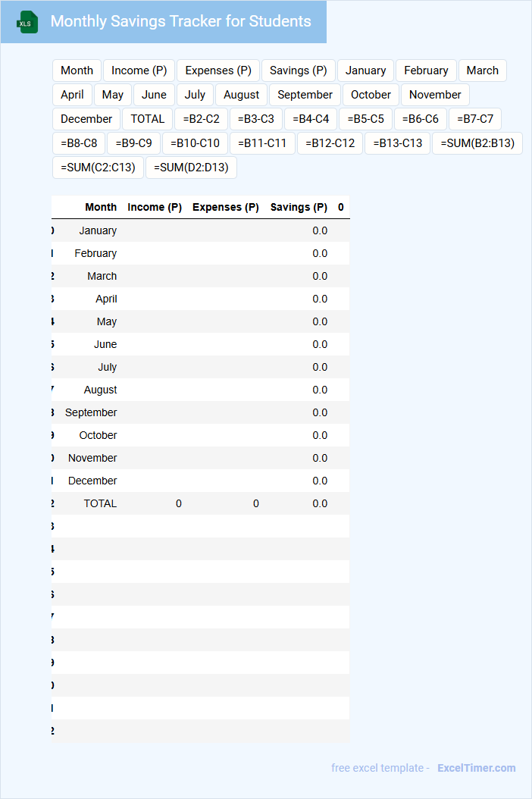Select the =B5-C5 formula tag
532x799 pixels.
pos(365,119)
